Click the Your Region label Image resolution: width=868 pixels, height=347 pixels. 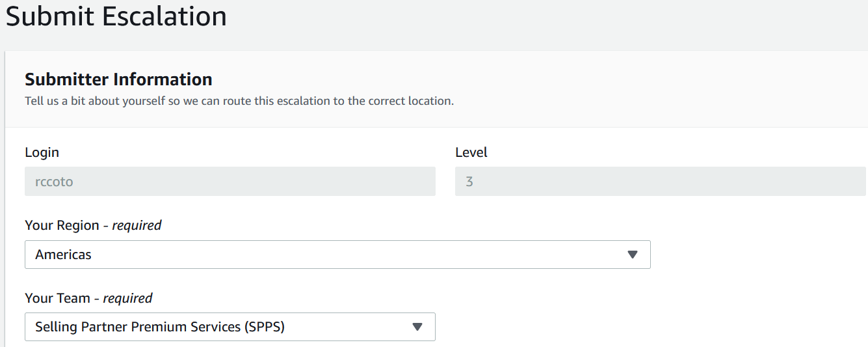61,225
